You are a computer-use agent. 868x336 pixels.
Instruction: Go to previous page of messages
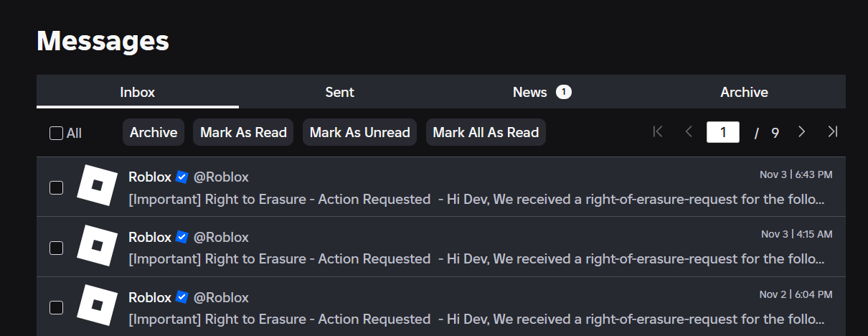(689, 132)
